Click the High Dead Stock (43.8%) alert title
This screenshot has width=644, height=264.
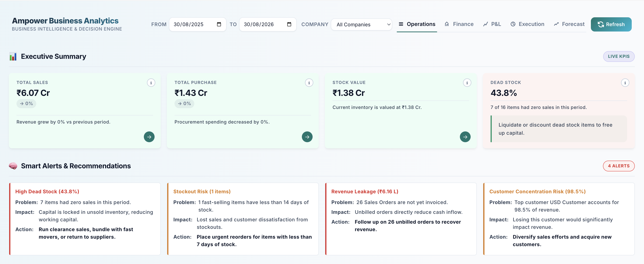[x=47, y=191]
